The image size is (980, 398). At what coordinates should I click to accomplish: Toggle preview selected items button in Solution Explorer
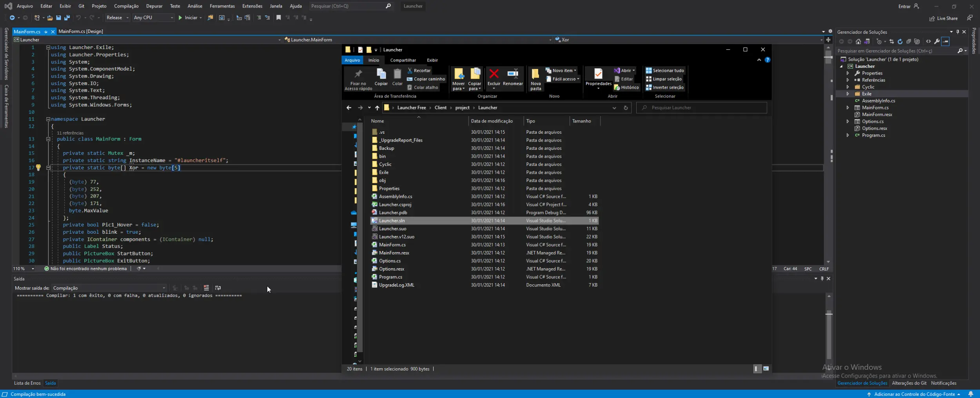point(945,42)
